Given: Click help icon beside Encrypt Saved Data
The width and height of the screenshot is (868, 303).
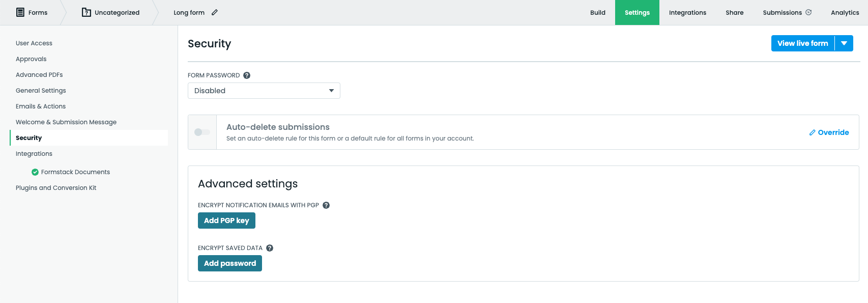Looking at the screenshot, I should coord(270,248).
